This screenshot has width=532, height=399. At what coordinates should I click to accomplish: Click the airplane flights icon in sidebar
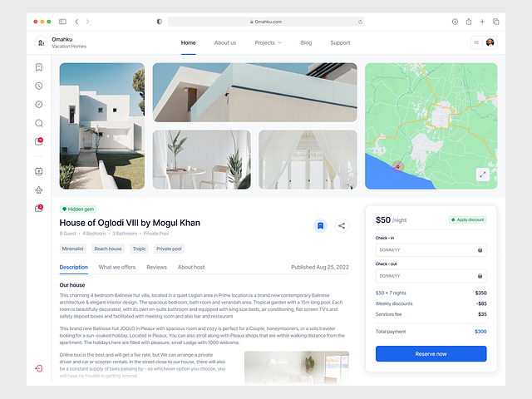(x=39, y=190)
